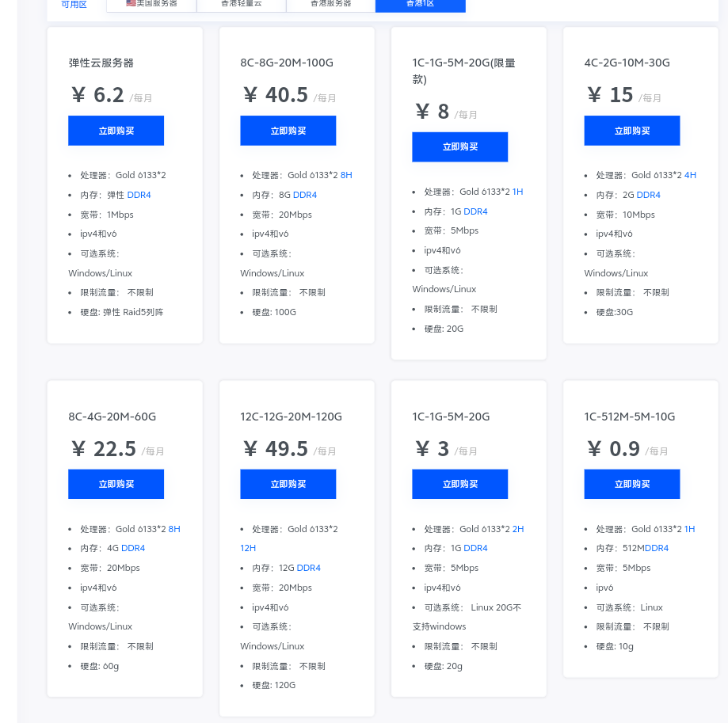728x723 pixels.
Task: Order the 12C-12G-20M-120G plan at ¥49.5
Action: [288, 484]
